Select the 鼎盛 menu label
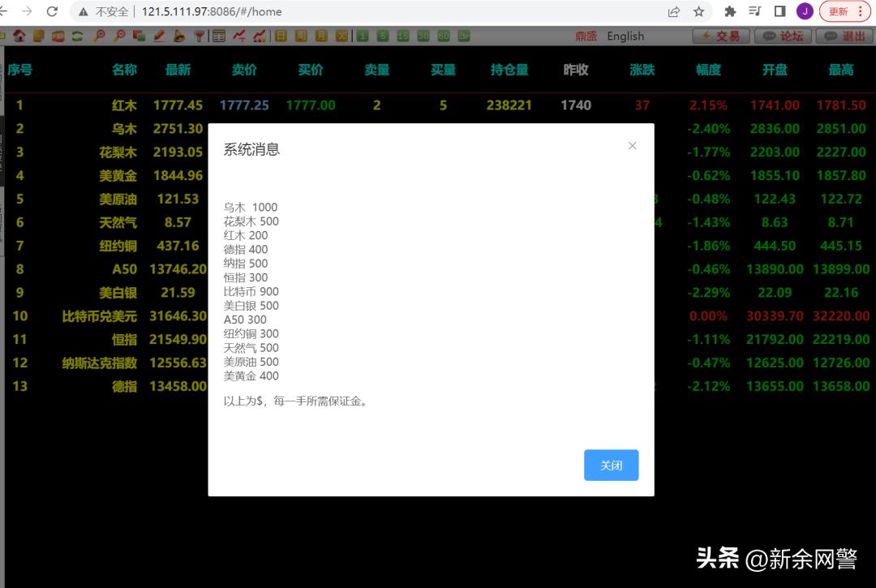Screen dimensions: 876x588 click(x=586, y=36)
